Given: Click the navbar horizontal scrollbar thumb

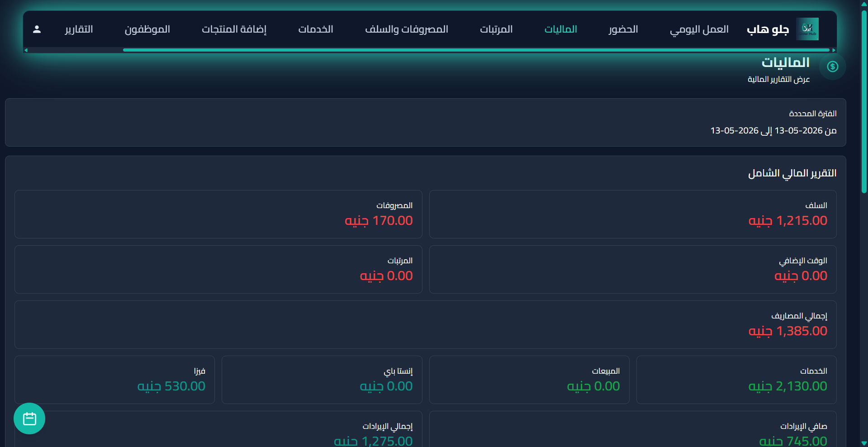Looking at the screenshot, I should 476,50.
